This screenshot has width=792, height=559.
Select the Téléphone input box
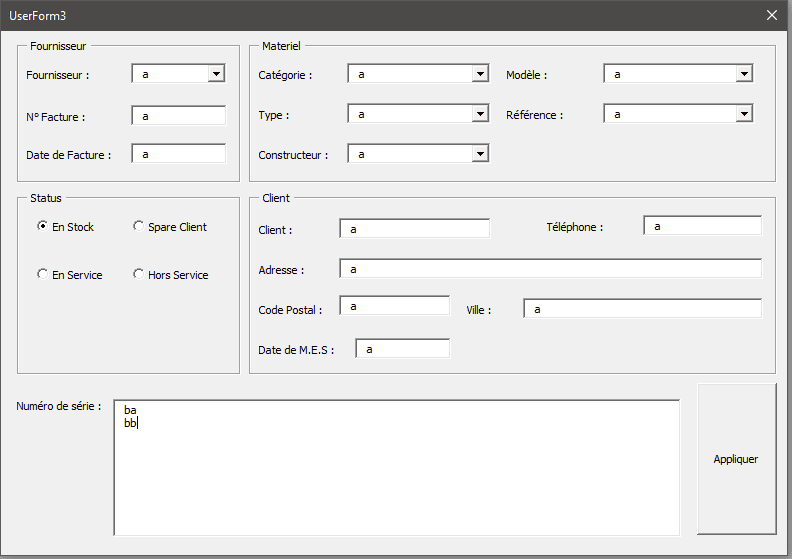pyautogui.click(x=702, y=226)
